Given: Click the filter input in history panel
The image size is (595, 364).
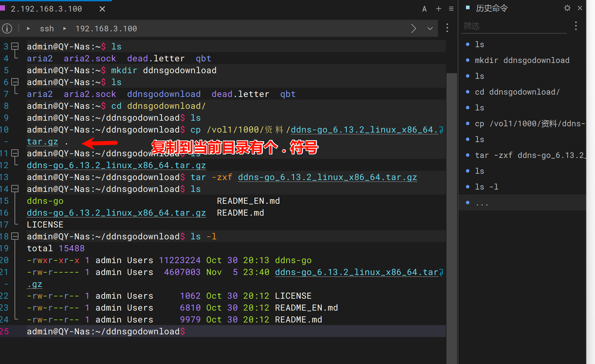Looking at the screenshot, I should click(513, 26).
